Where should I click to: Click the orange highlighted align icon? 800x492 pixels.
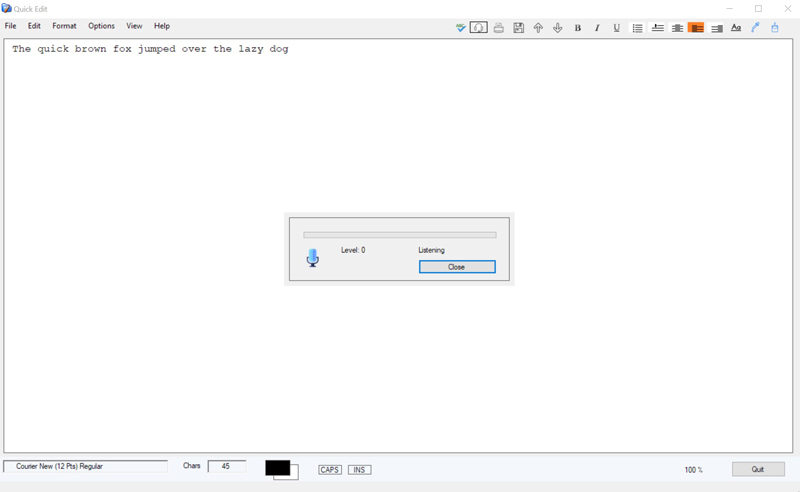pos(696,28)
